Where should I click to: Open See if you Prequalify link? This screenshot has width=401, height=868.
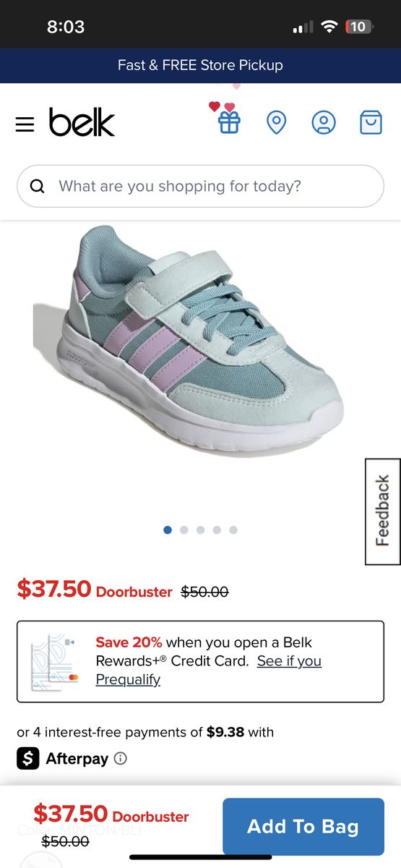point(209,670)
